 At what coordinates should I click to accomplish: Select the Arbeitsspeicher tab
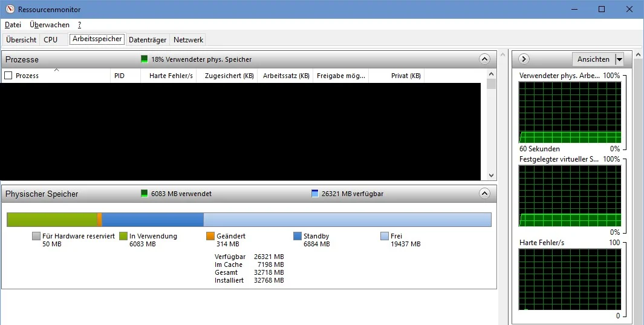tap(97, 39)
